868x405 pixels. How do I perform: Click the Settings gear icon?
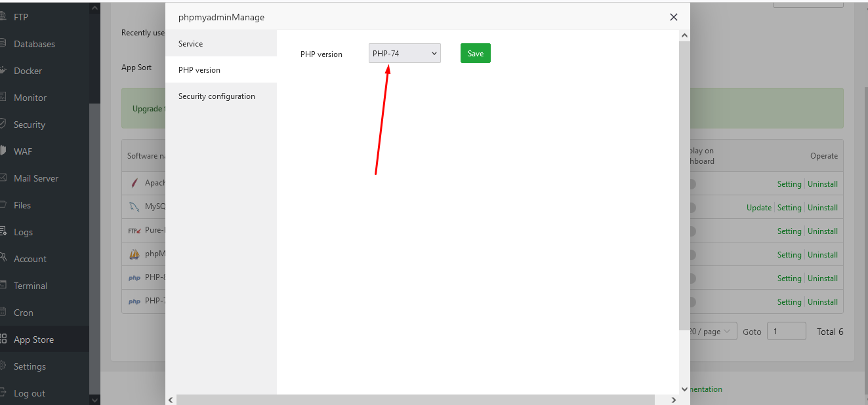click(3, 366)
